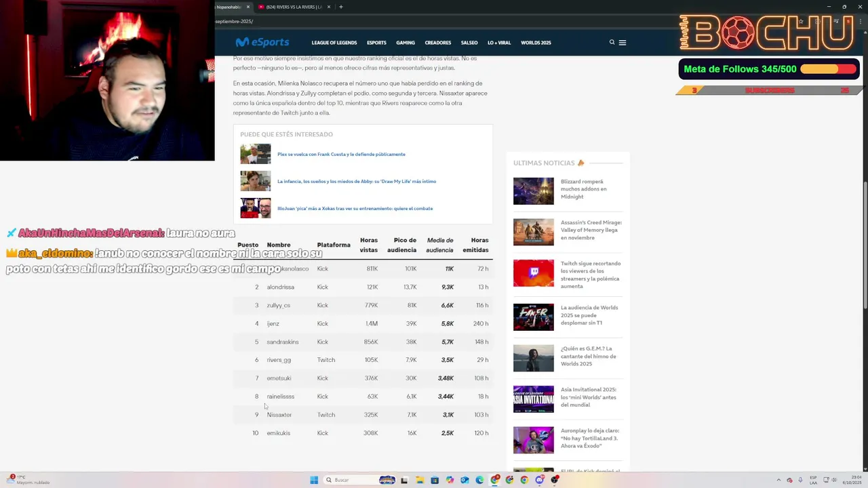
Task: Open Auronplay news thumbnail
Action: (x=533, y=440)
